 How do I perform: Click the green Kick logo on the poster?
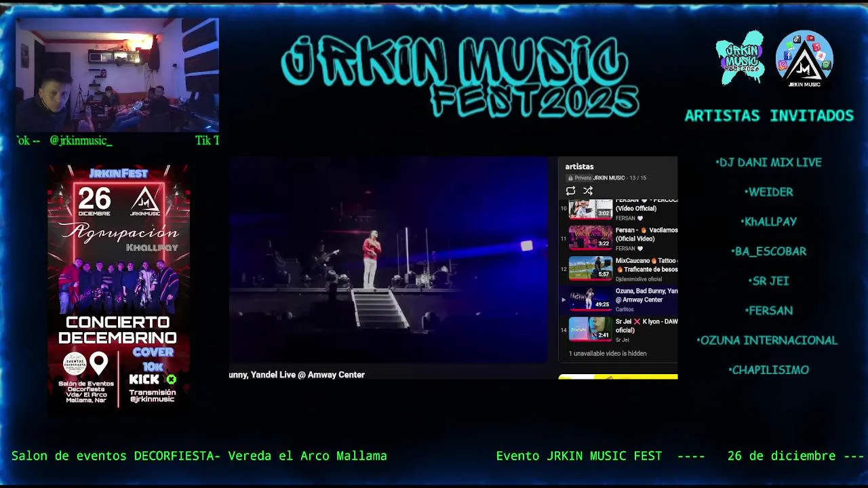point(172,379)
